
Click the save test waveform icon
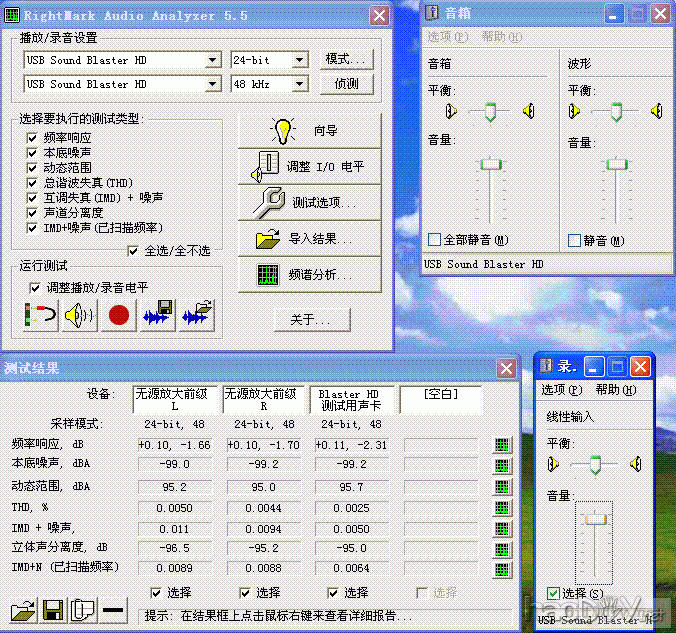pyautogui.click(x=158, y=316)
